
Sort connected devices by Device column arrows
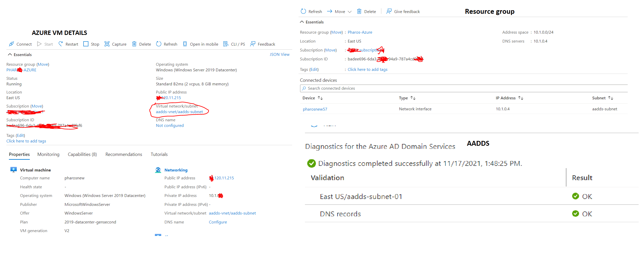(320, 98)
